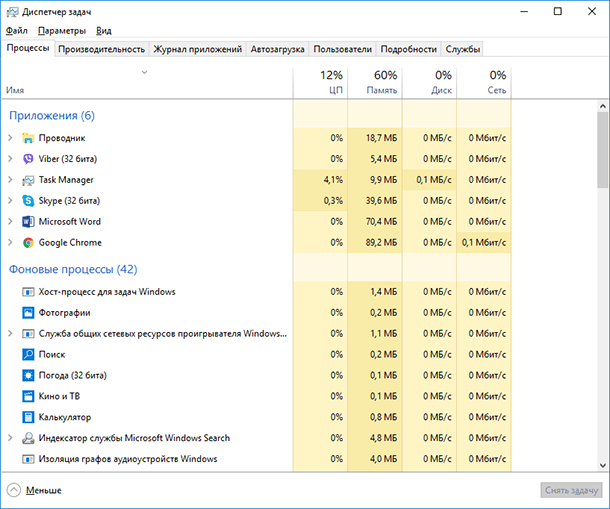This screenshot has width=610, height=509.
Task: Click the Google Chrome icon
Action: click(28, 243)
